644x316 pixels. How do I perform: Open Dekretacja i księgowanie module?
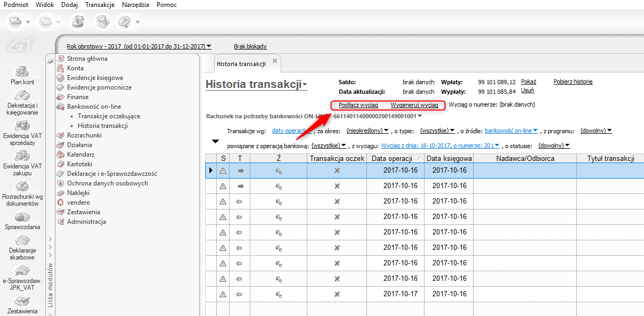(22, 103)
